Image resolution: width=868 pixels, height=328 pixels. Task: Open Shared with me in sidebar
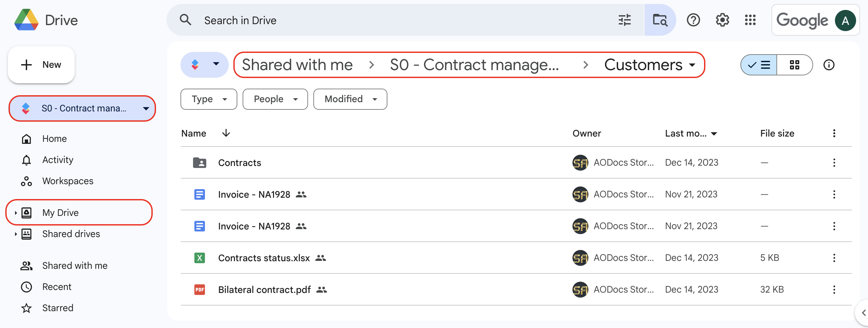75,266
